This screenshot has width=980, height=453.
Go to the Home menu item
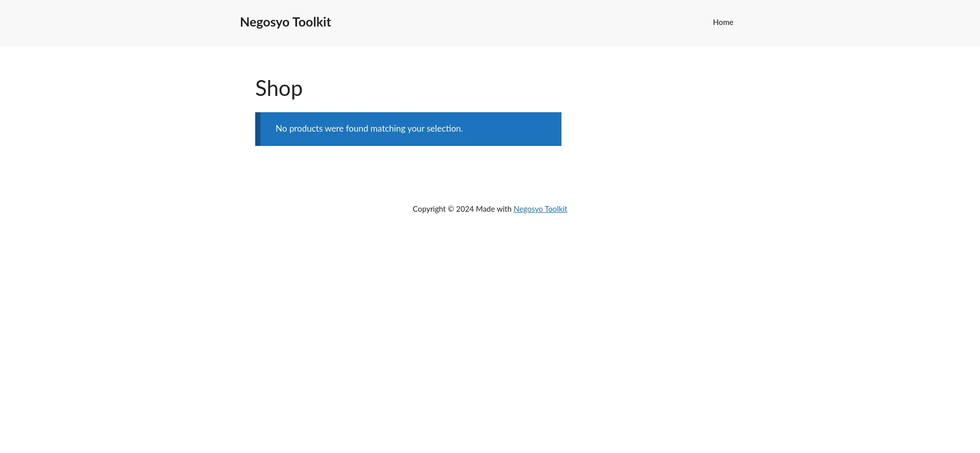click(x=723, y=22)
